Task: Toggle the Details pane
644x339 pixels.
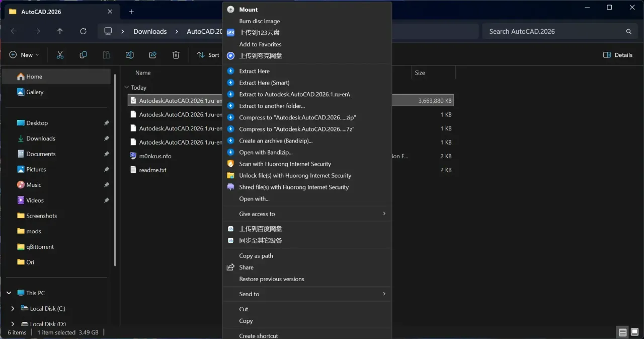Action: [618, 55]
